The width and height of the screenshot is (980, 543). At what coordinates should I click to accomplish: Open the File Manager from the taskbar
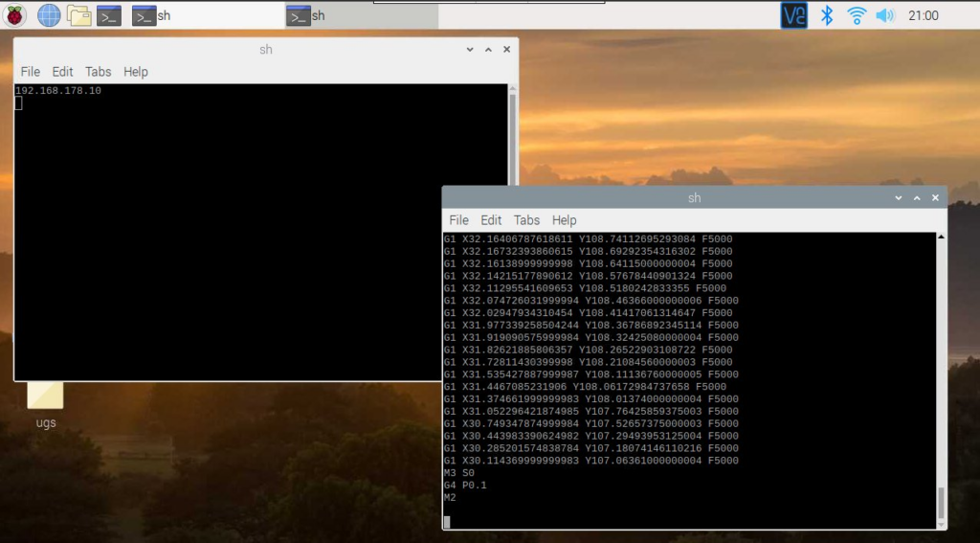click(78, 15)
